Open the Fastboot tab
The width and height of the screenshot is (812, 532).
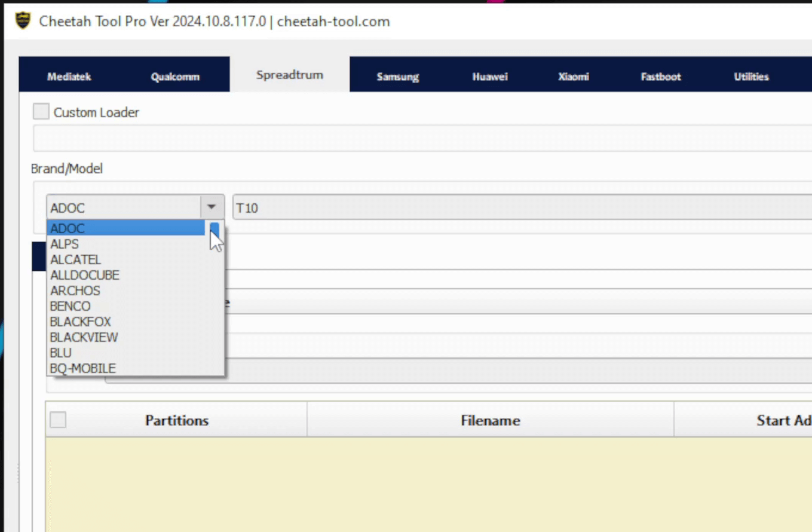click(661, 77)
